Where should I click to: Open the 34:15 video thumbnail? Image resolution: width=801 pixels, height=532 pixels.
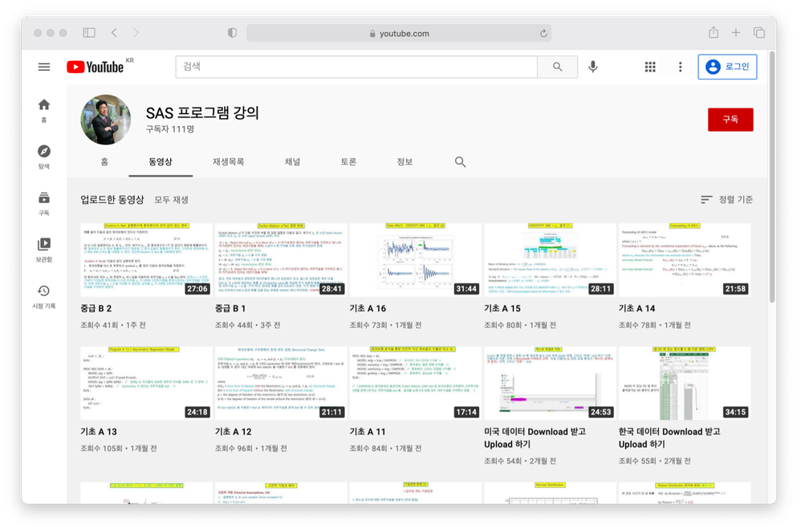coord(684,383)
